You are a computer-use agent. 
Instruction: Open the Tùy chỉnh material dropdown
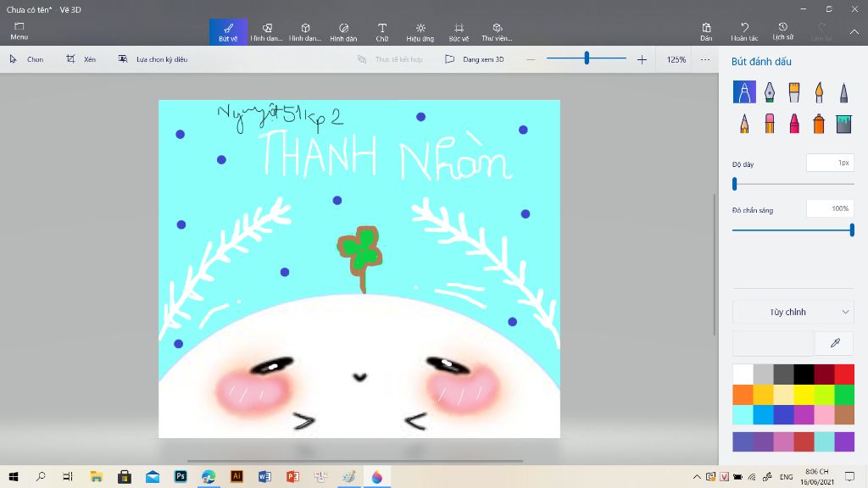(793, 312)
